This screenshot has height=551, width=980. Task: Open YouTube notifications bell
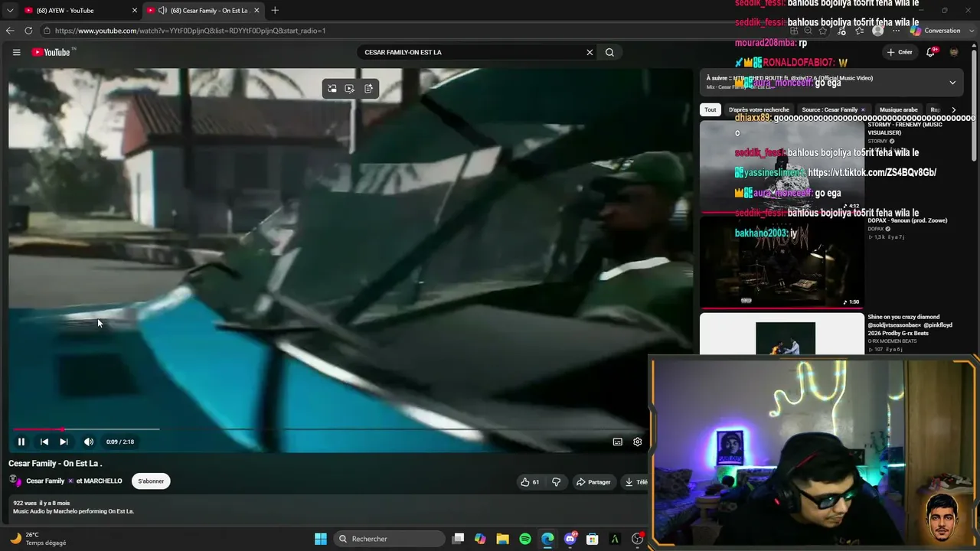(x=930, y=52)
